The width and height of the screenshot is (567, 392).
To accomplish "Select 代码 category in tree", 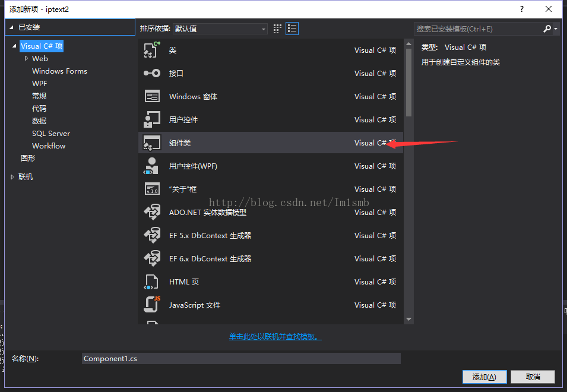I will click(39, 108).
